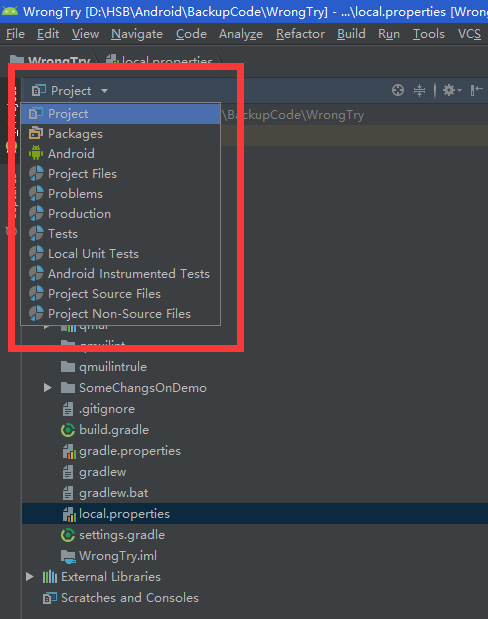Open the Refactor menu
This screenshot has height=619, width=488.
pyautogui.click(x=300, y=34)
